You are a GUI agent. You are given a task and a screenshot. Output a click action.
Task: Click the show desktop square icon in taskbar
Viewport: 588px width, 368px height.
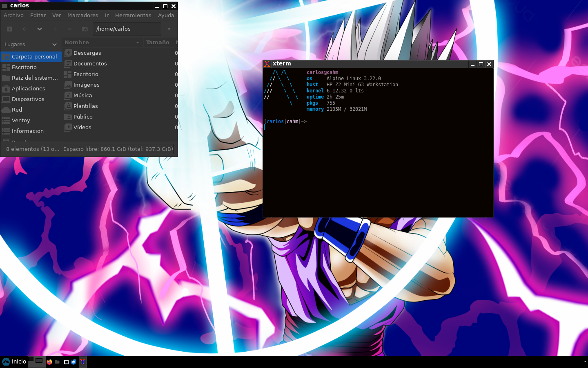click(x=66, y=362)
